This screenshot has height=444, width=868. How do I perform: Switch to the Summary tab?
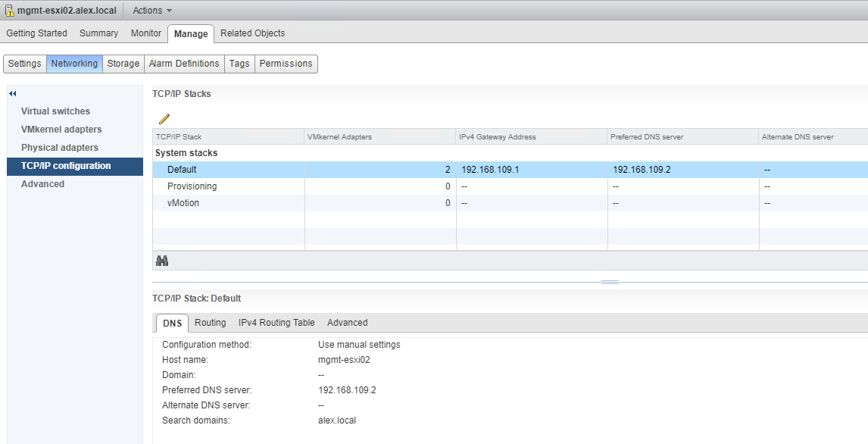[98, 33]
